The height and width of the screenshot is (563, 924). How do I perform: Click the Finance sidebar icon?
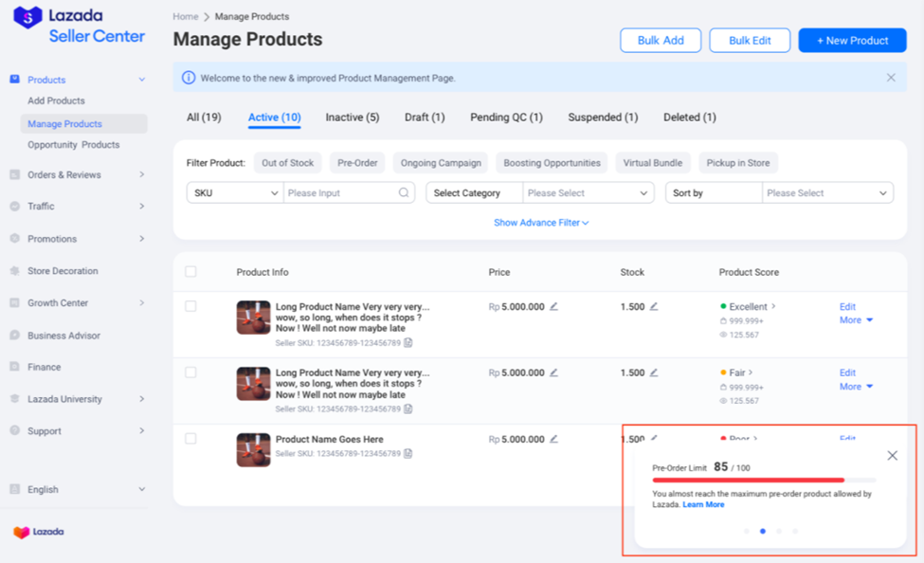(15, 367)
